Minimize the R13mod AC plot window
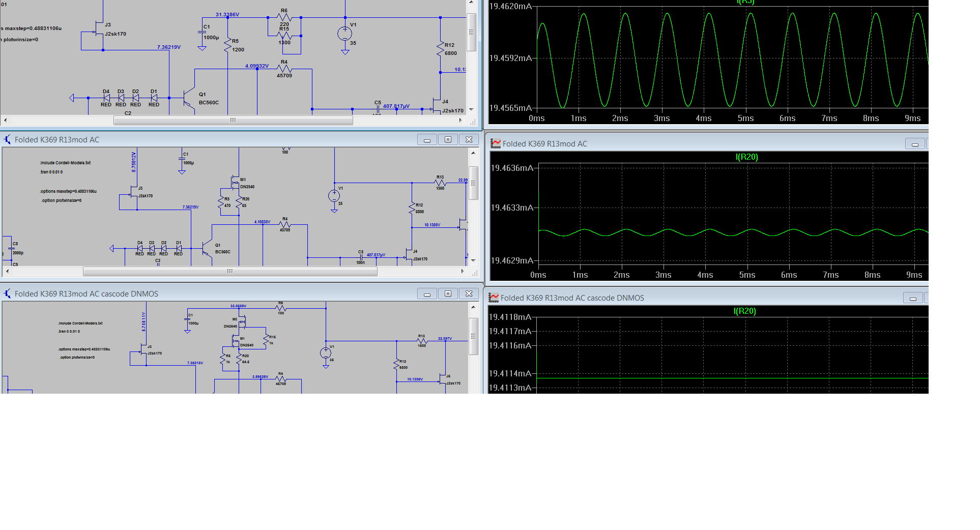Viewport: 980px width, 530px height. pos(915,144)
